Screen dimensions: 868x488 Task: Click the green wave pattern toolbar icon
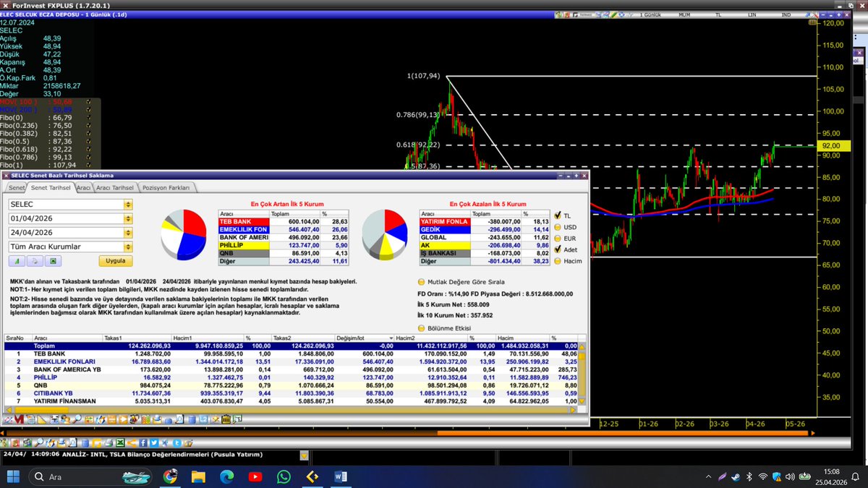(145, 419)
